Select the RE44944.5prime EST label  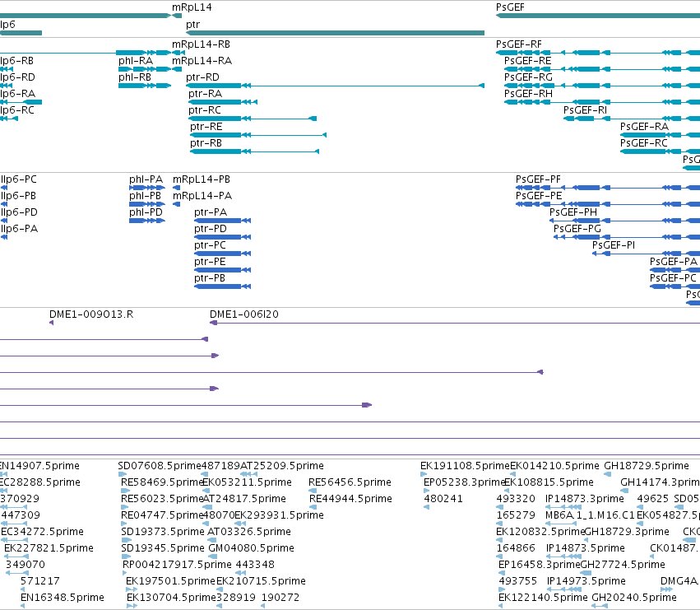pos(351,500)
